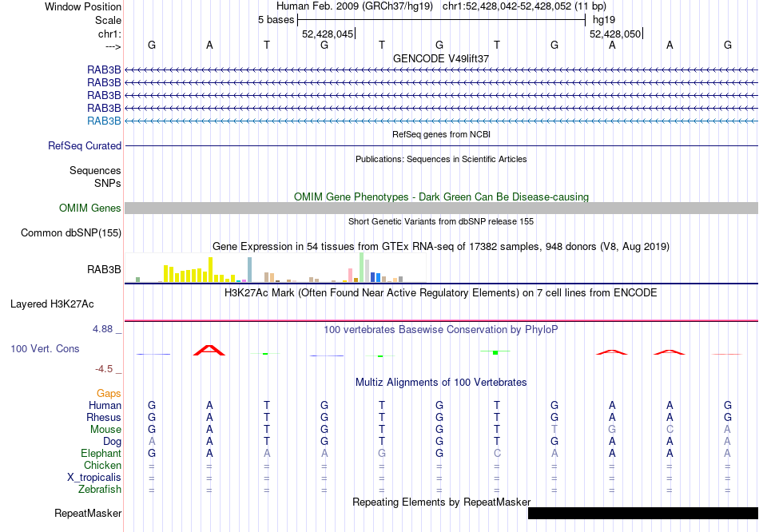Image resolution: width=759 pixels, height=532 pixels.
Task: Open the Repeating Elements by RepeatMasker title
Action: point(441,502)
